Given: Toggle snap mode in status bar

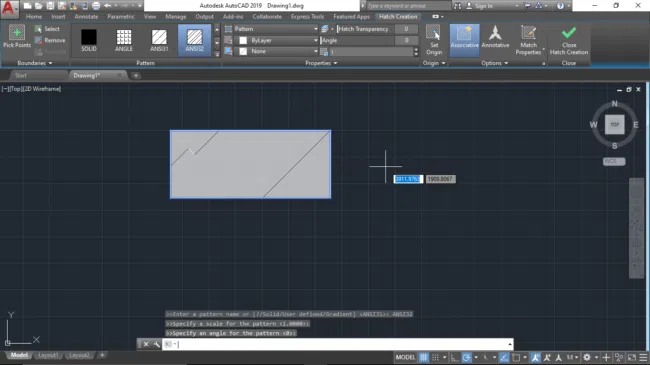Looking at the screenshot, I should tap(435, 357).
